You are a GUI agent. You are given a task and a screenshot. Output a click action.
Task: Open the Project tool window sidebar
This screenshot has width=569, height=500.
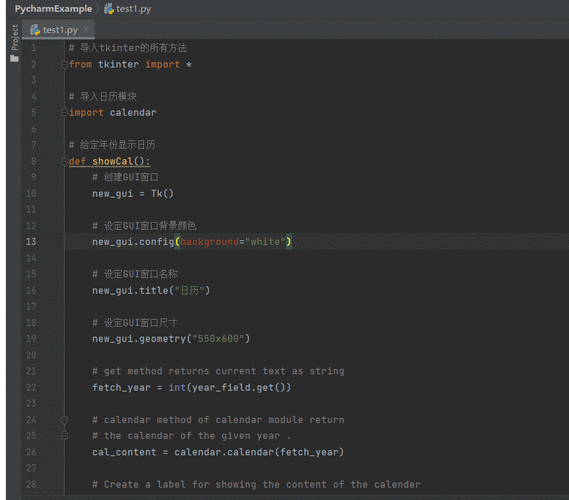pos(15,37)
